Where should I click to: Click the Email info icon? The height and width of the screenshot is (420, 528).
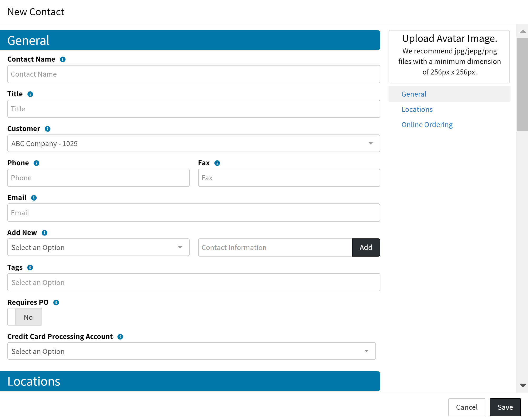(34, 198)
